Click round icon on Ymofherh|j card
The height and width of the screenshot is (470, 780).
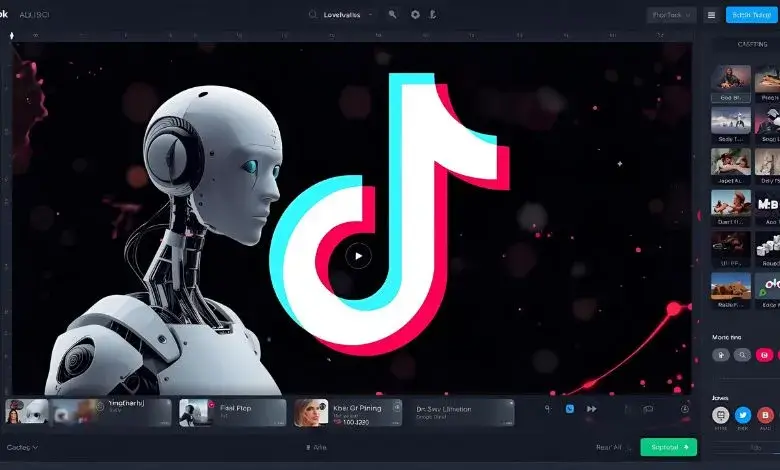(99, 407)
